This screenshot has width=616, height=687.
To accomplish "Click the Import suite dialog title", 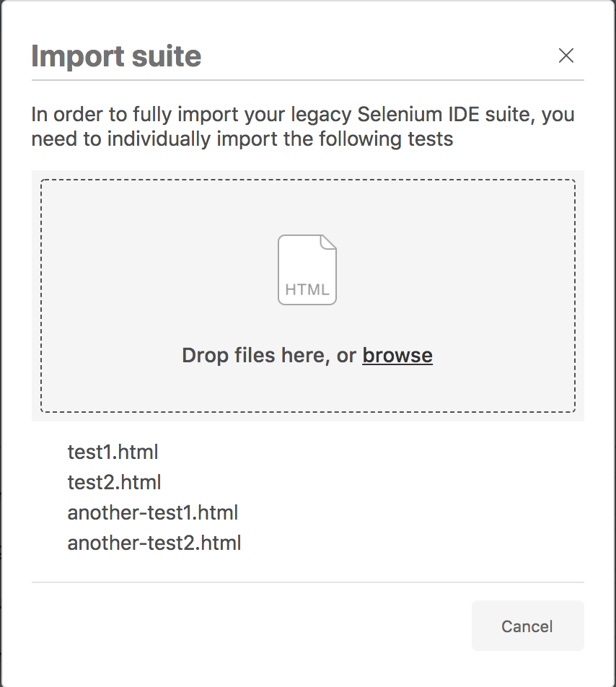I will pyautogui.click(x=116, y=56).
